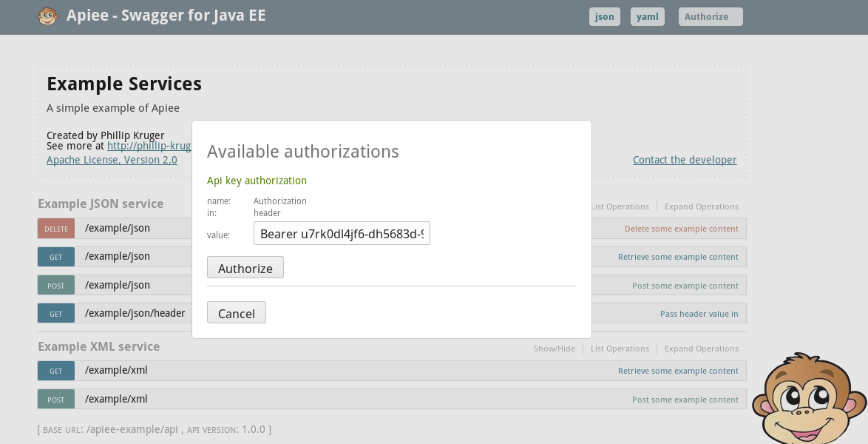Viewport: 868px width, 444px height.
Task: Open the Contact the developer link
Action: click(x=685, y=160)
